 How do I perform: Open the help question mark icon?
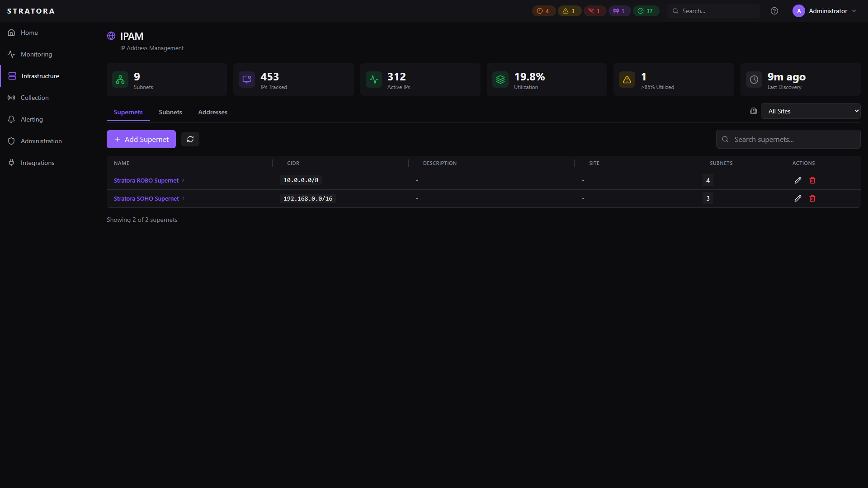pyautogui.click(x=774, y=11)
